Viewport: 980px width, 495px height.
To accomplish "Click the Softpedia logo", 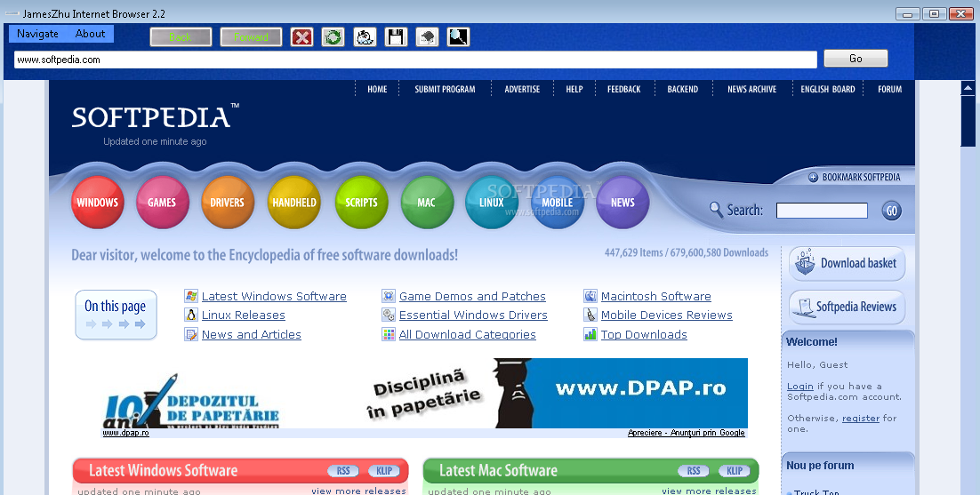I will [155, 116].
